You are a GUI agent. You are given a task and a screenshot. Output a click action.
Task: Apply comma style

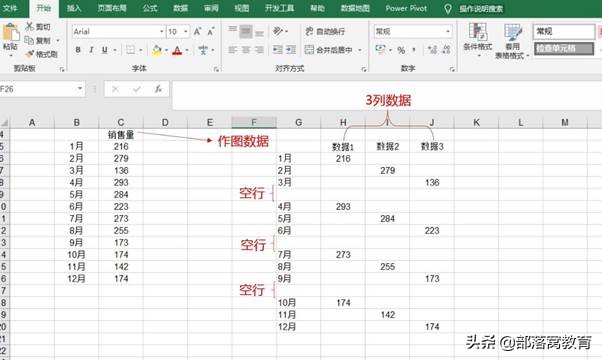(414, 50)
